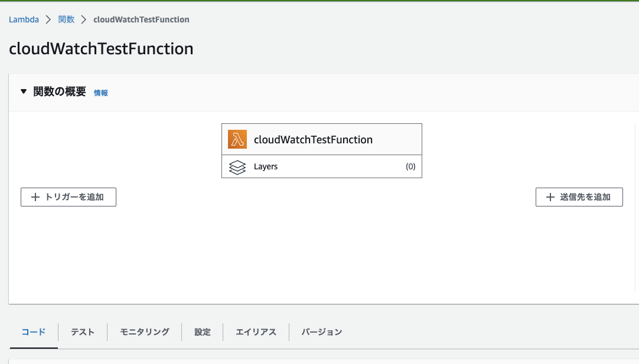Viewport: 639px width, 364px height.
Task: Click トリガーを追加 button
Action: click(x=69, y=197)
